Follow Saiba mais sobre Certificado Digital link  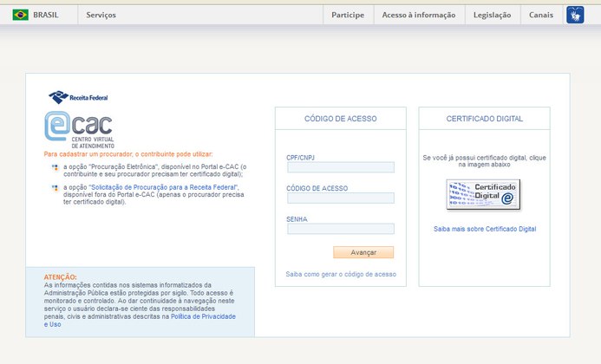485,229
